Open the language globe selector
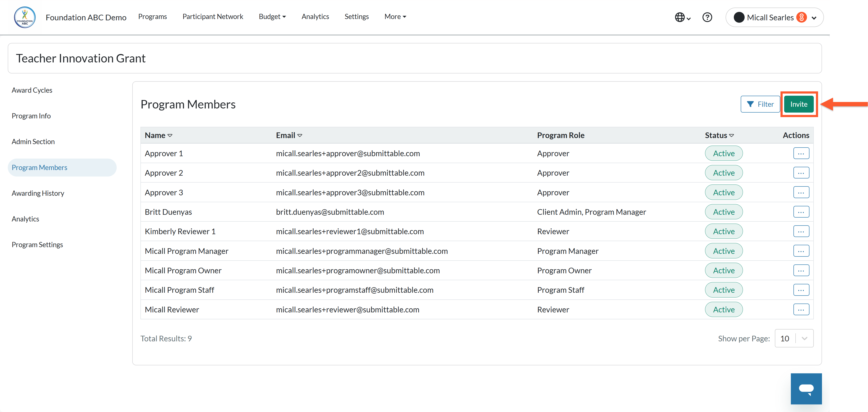 tap(683, 17)
